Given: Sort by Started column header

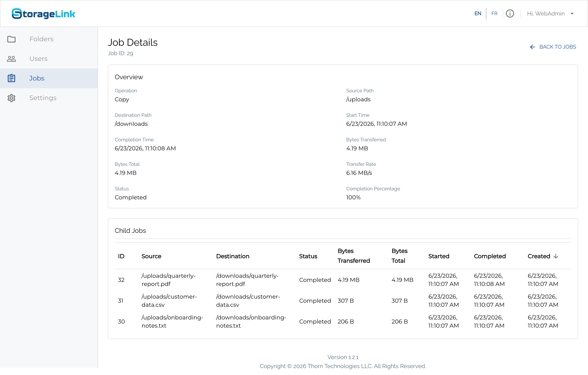Looking at the screenshot, I should [439, 256].
